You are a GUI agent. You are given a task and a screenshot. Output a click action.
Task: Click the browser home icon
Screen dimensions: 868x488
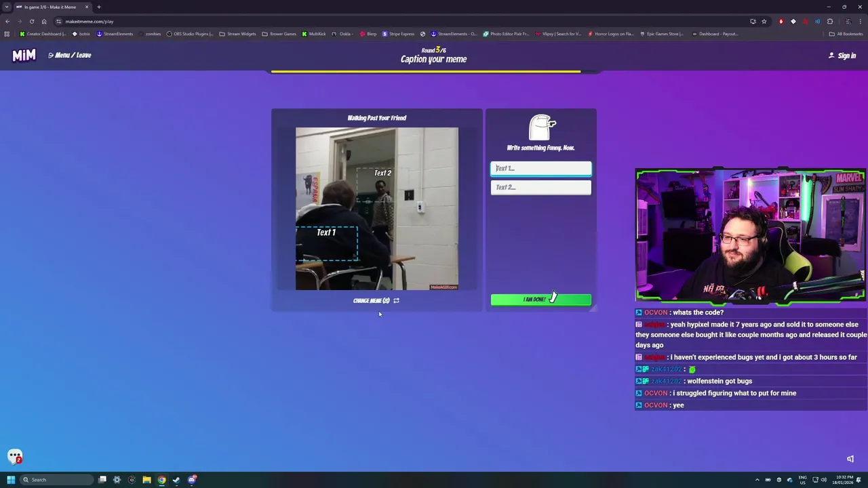pos(44,21)
